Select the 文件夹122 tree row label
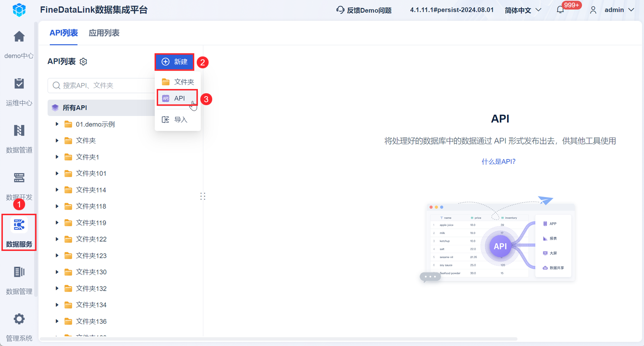The height and width of the screenshot is (346, 644). [x=91, y=239]
